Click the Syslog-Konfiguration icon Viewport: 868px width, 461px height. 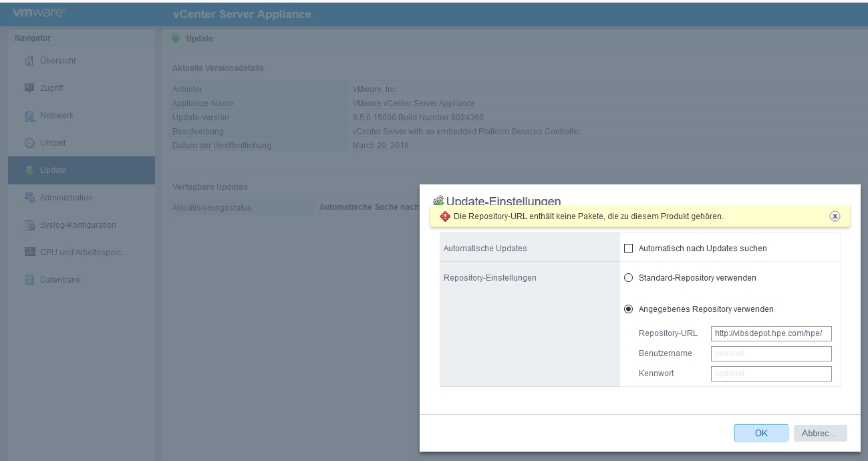tap(29, 226)
